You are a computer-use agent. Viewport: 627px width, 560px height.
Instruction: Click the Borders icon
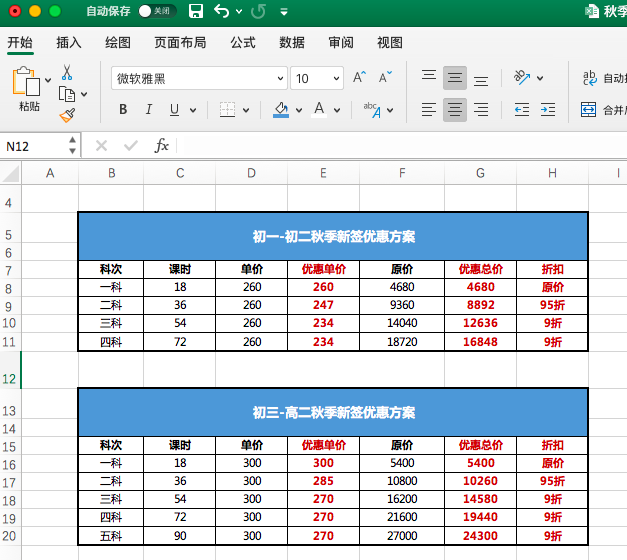tap(227, 110)
